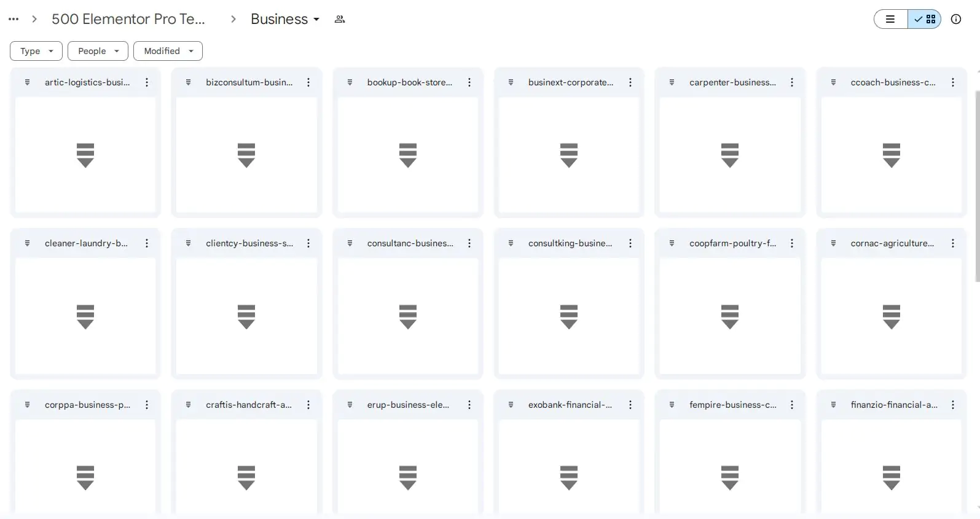The width and height of the screenshot is (980, 519).
Task: Click three-dot menu on bookup-book-store file
Action: pyautogui.click(x=469, y=82)
